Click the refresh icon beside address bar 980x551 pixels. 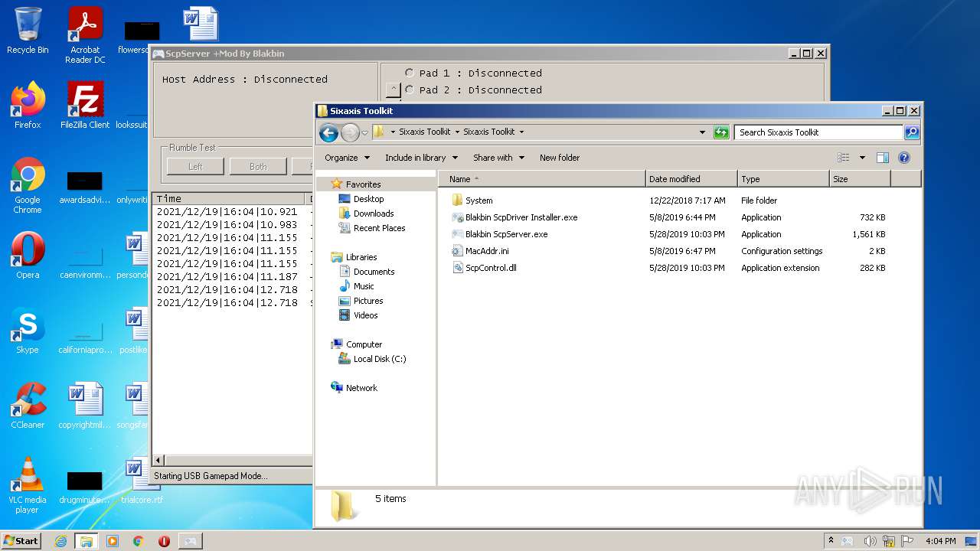coord(721,132)
